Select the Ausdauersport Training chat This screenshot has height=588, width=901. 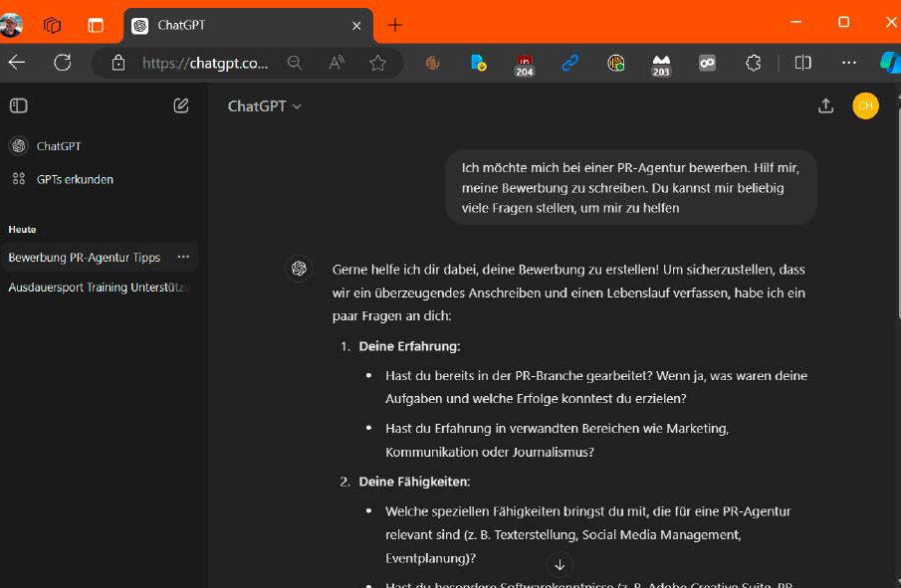click(x=99, y=288)
